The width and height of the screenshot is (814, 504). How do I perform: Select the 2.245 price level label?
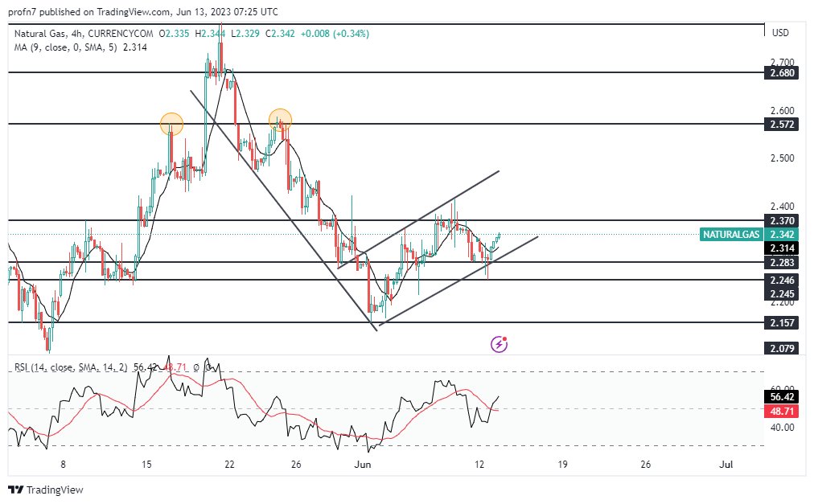click(781, 293)
